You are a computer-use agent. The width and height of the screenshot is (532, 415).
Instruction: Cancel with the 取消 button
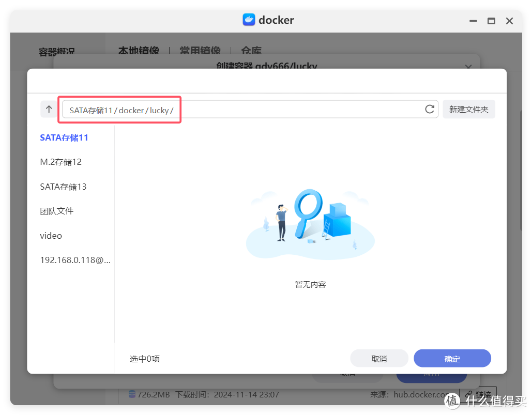[379, 358]
